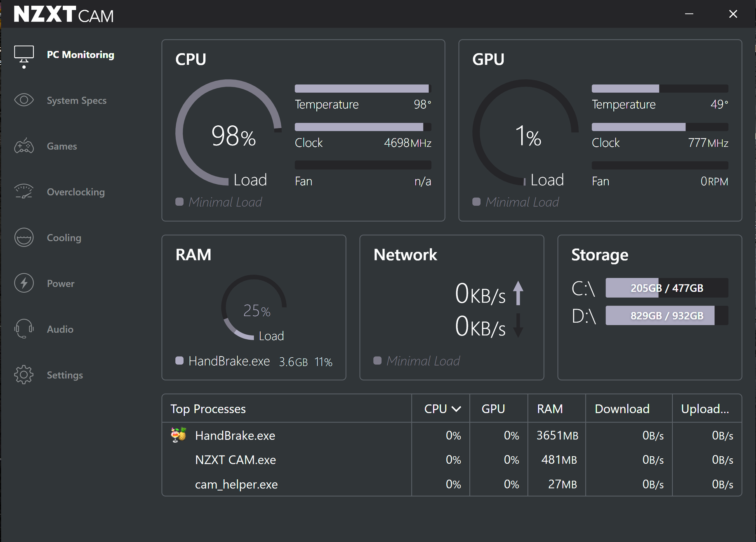The width and height of the screenshot is (756, 542).
Task: Click the 0RPM GPU fan value
Action: 714,181
